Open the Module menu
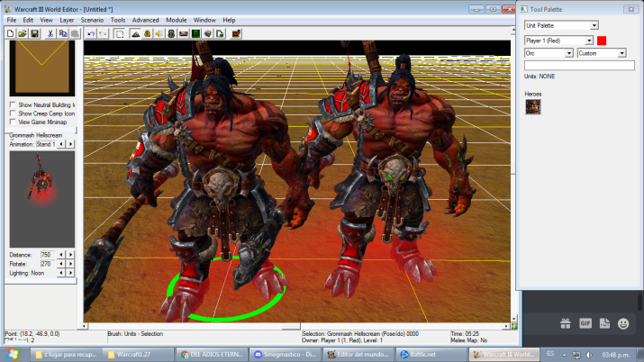Image resolution: width=644 pixels, height=362 pixels. (x=177, y=20)
